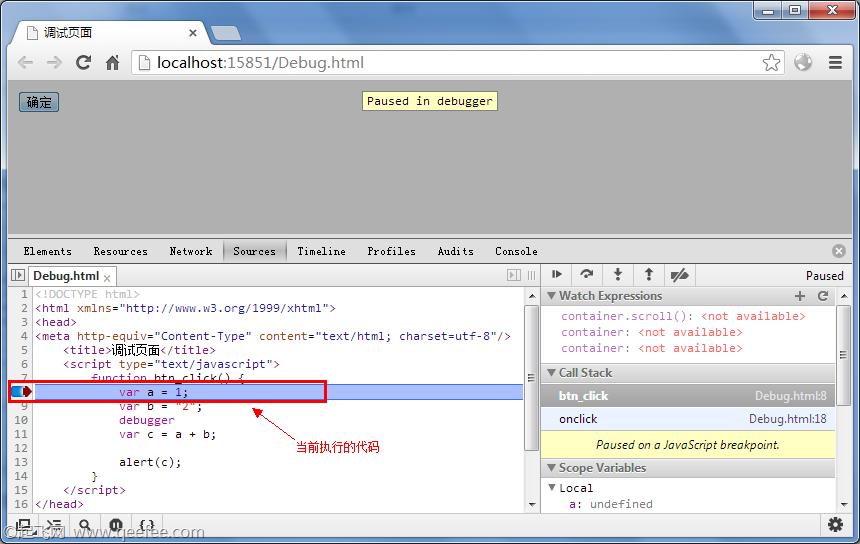860x544 pixels.
Task: Open the Chrome main menu
Action: click(x=835, y=63)
